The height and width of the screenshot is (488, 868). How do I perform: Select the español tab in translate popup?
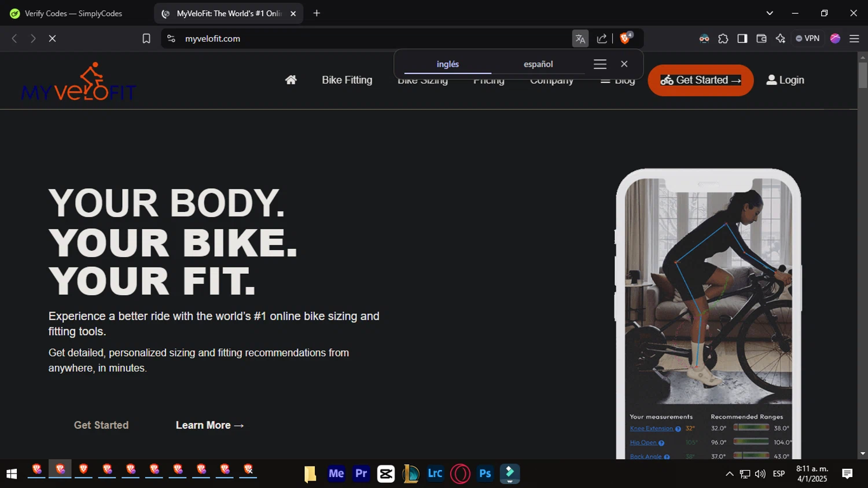[x=538, y=64]
